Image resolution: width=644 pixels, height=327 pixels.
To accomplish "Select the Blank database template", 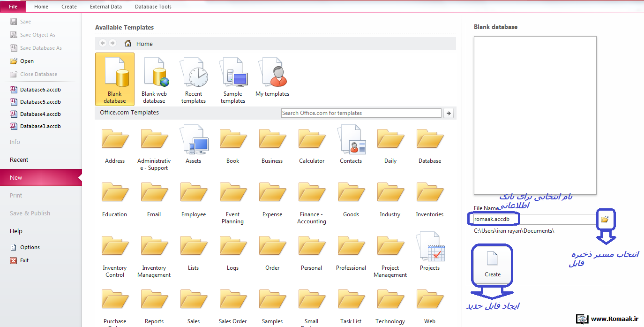I will pyautogui.click(x=115, y=79).
